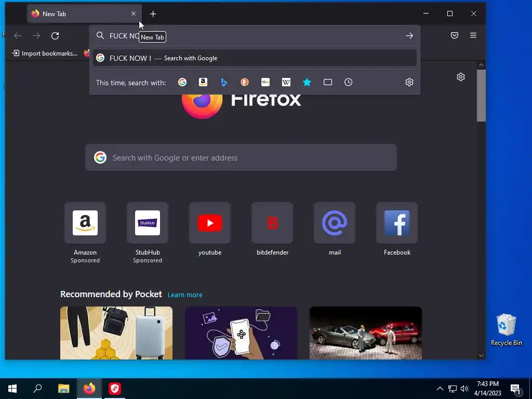Select the Search with Google suggestion

255,58
